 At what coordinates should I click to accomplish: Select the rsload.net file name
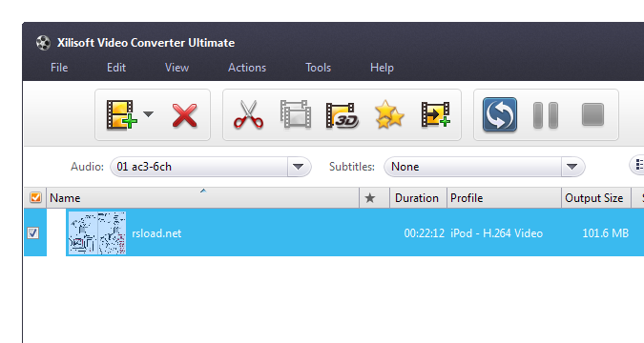tap(156, 233)
